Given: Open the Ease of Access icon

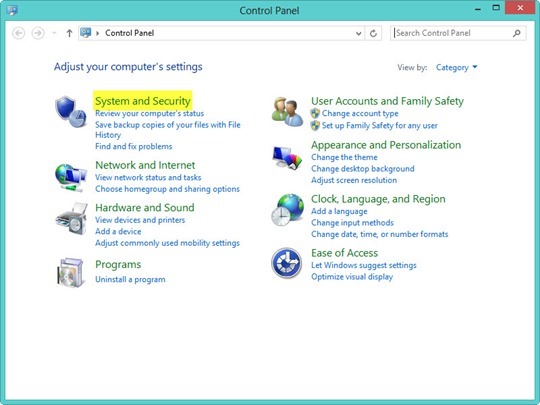Looking at the screenshot, I should point(287,263).
